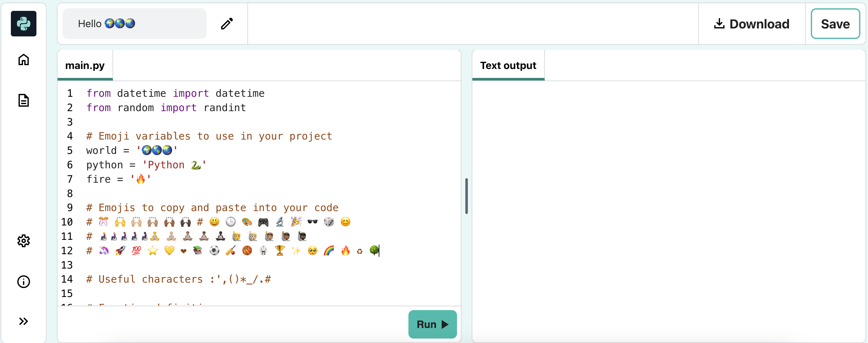Click the Python logo icon
The width and height of the screenshot is (868, 343).
coord(23,24)
